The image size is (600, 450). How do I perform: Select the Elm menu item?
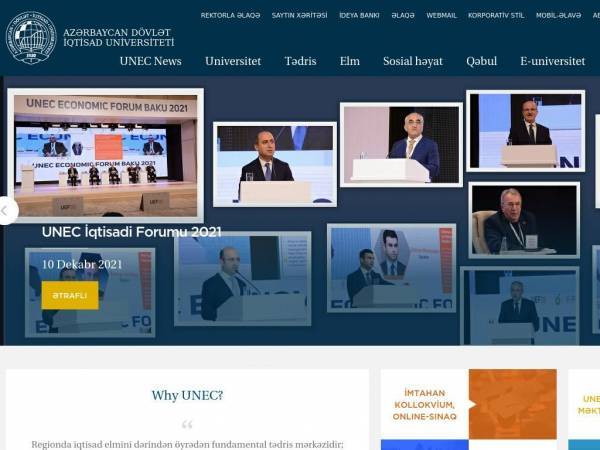(x=350, y=61)
